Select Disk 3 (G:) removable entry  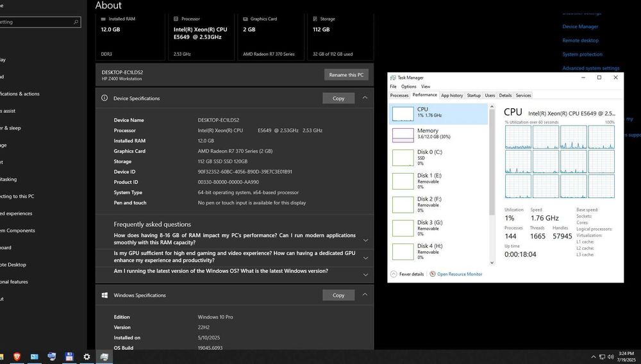pyautogui.click(x=439, y=228)
